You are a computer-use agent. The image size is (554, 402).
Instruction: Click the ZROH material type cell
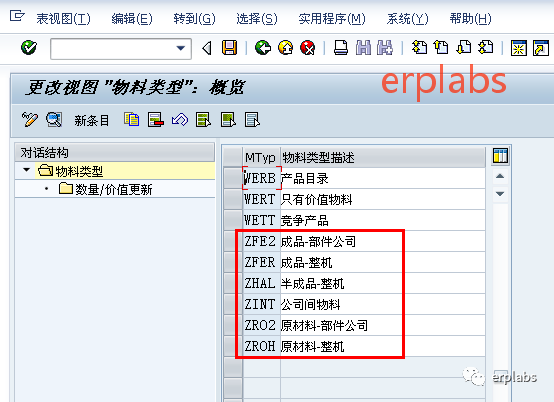261,347
